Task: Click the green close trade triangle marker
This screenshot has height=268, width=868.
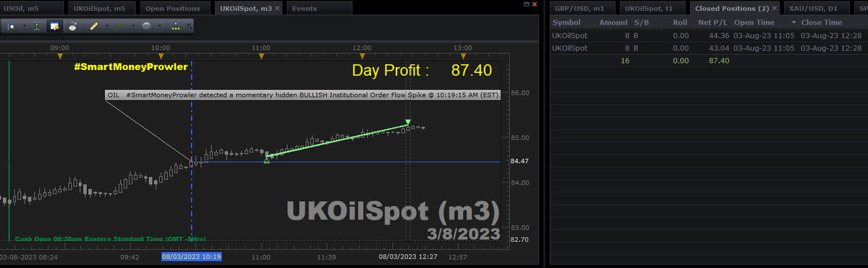Action: 409,121
